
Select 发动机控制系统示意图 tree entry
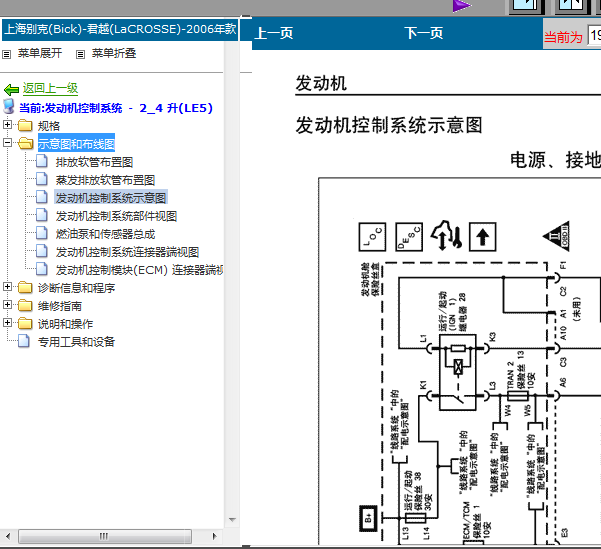[111, 198]
